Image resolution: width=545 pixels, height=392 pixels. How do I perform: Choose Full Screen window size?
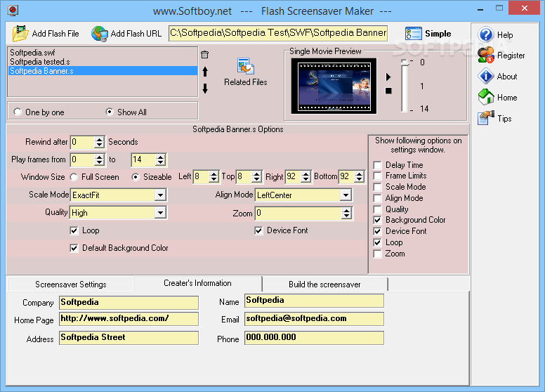[74, 177]
